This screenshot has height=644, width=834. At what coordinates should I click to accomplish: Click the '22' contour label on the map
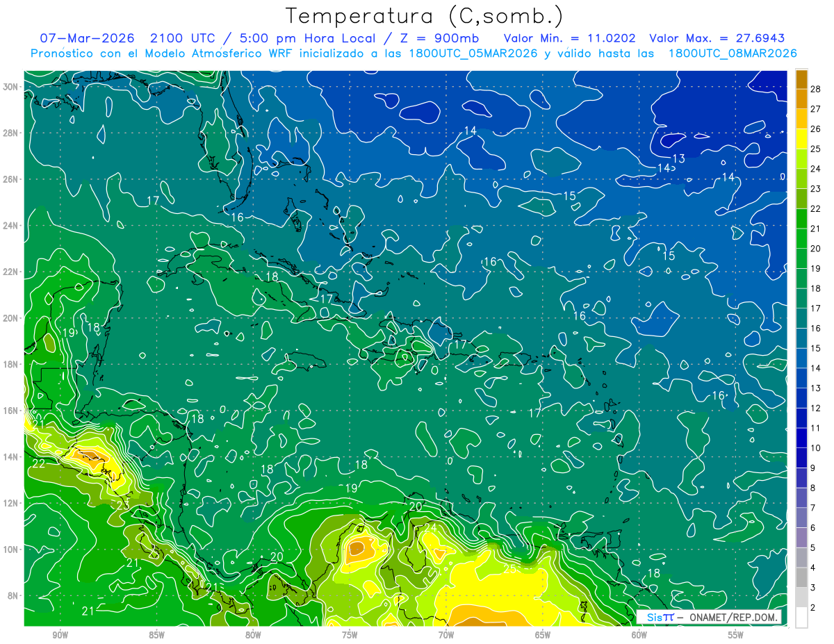[39, 463]
